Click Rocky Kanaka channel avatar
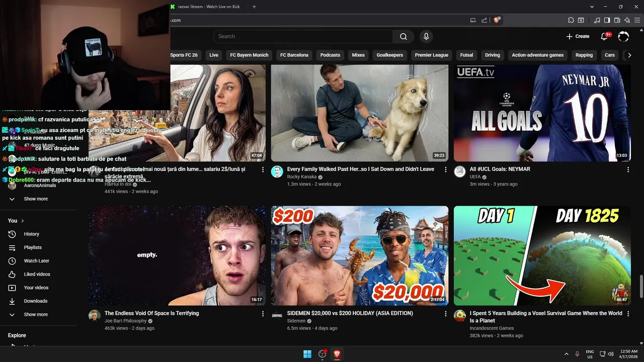The image size is (644, 362). click(x=277, y=172)
